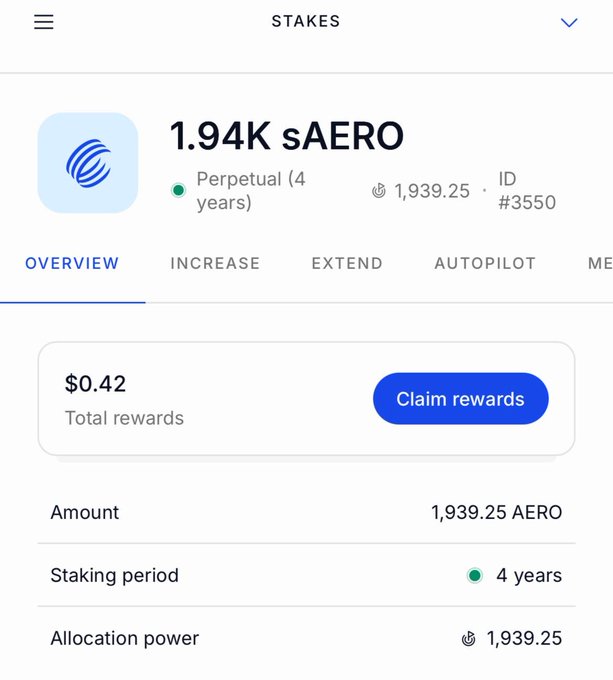The height and width of the screenshot is (680, 613).
Task: Click the sAERO token logo
Action: [x=88, y=163]
